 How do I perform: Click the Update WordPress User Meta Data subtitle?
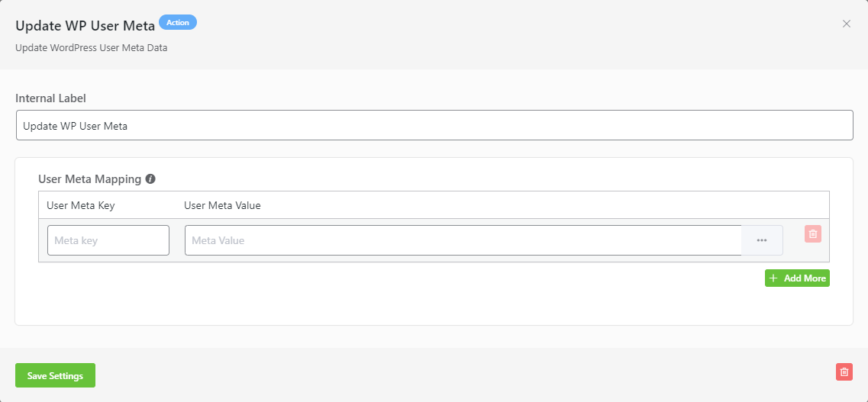point(91,47)
